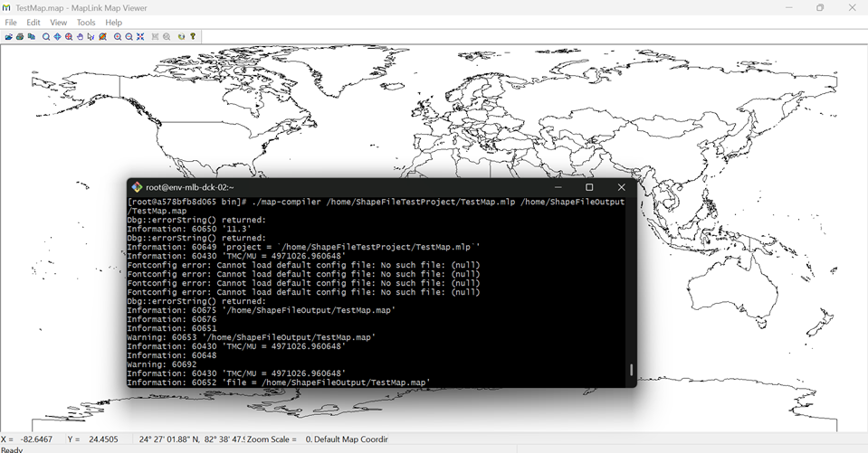Click the Zoom In plus magnifier

tap(118, 36)
